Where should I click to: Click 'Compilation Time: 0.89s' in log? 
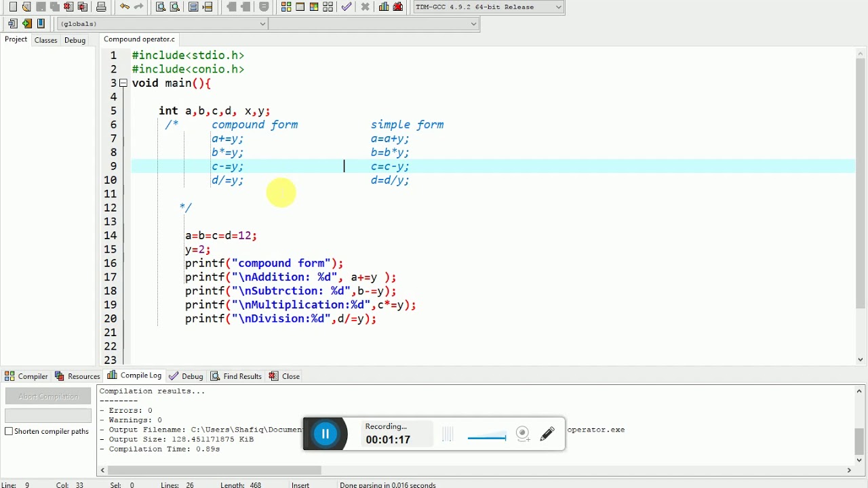click(160, 449)
